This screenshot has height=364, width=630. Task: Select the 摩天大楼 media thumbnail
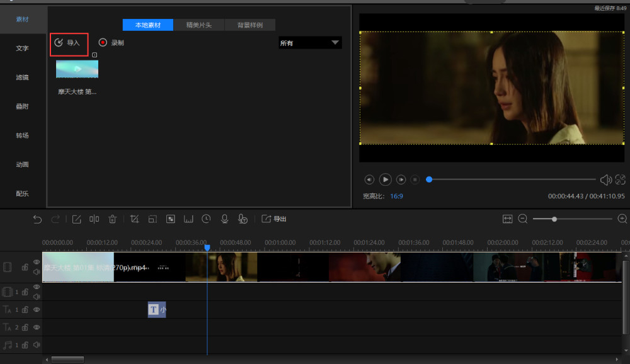pos(77,69)
